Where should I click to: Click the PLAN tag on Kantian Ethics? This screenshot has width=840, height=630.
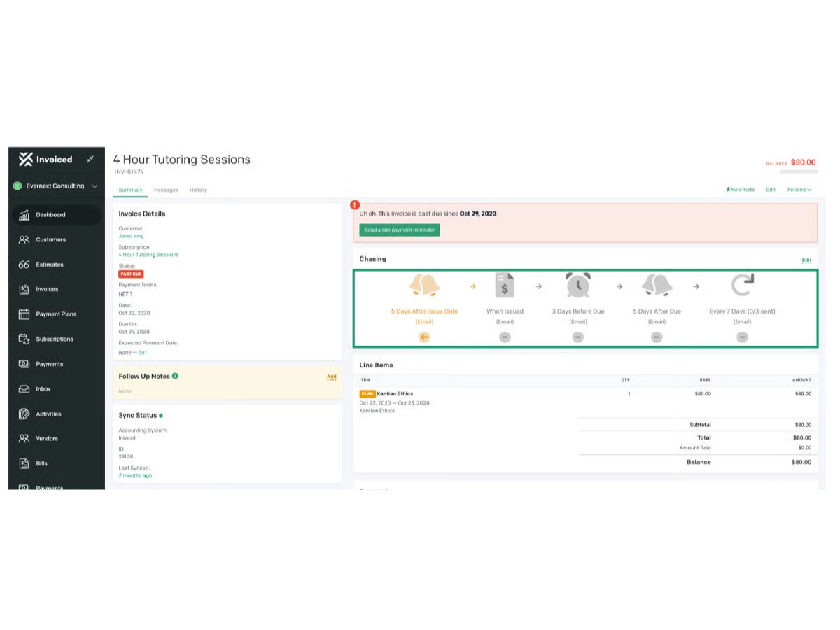367,393
